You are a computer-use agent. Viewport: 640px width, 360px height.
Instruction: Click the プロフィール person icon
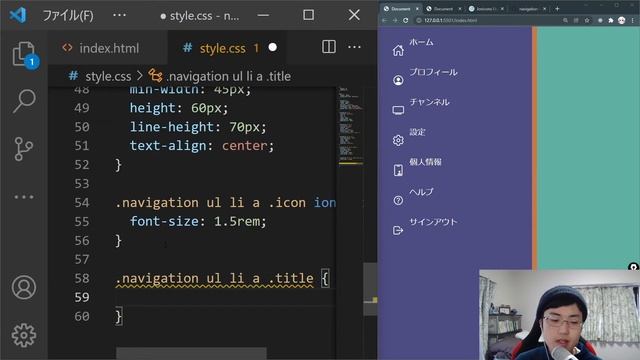tap(398, 80)
